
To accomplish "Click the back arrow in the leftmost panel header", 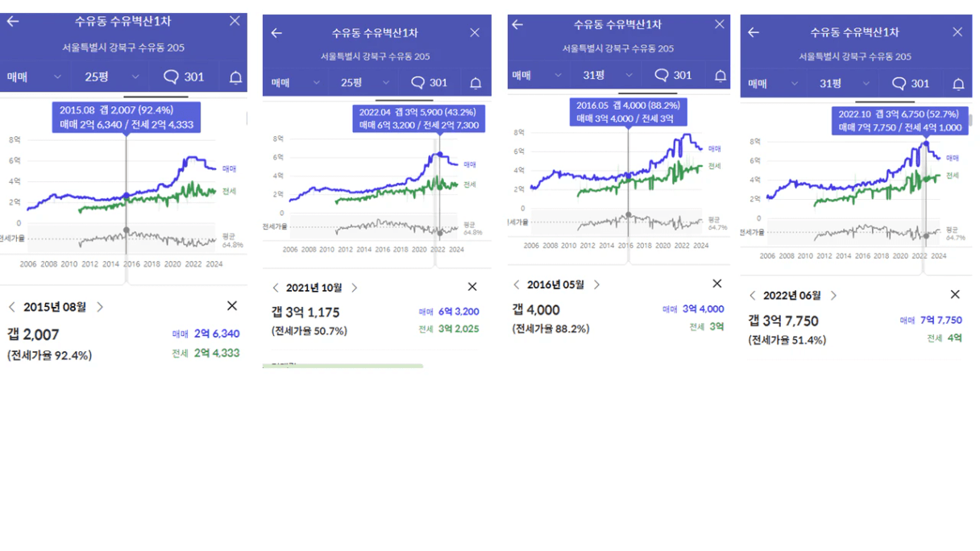I will (13, 21).
